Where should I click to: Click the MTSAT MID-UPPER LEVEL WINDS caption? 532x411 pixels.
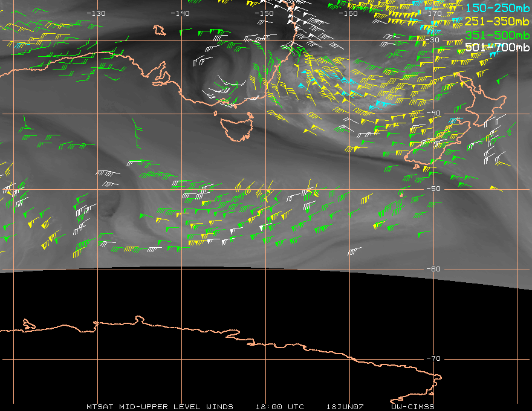[160, 407]
